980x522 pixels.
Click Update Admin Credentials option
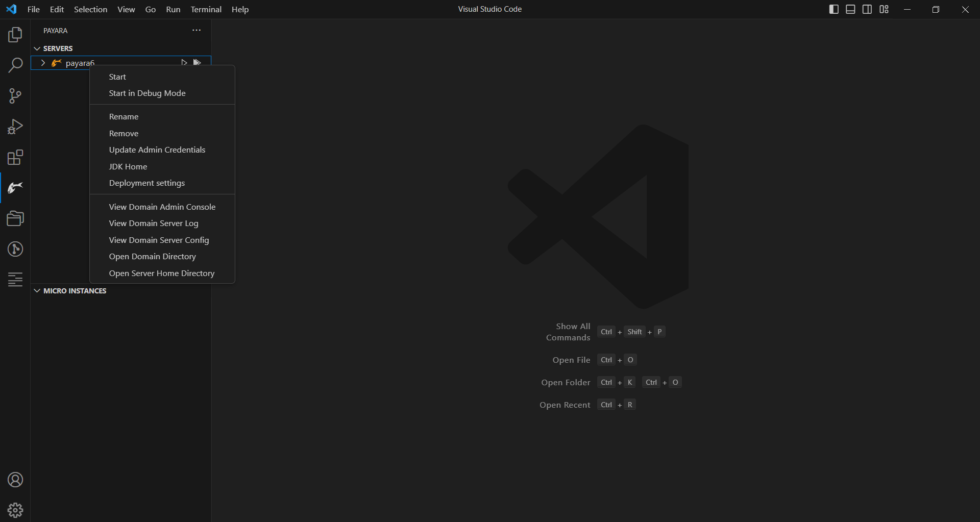tap(157, 150)
